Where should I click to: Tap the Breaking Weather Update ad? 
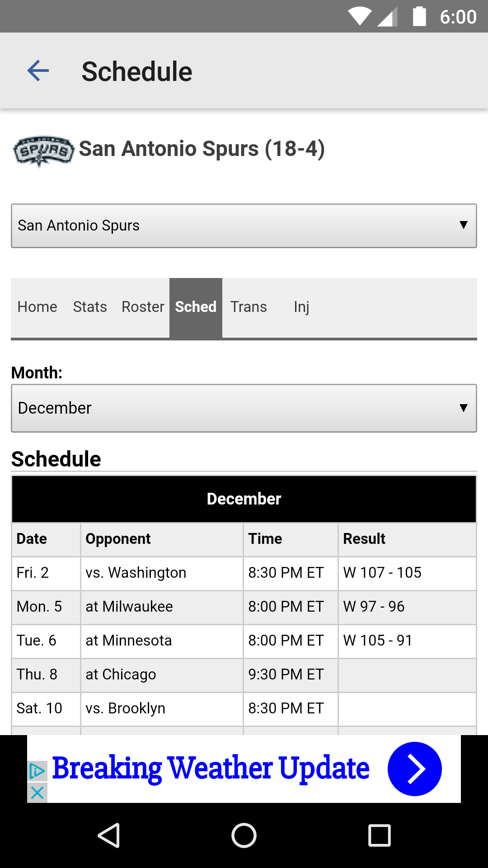click(x=211, y=769)
